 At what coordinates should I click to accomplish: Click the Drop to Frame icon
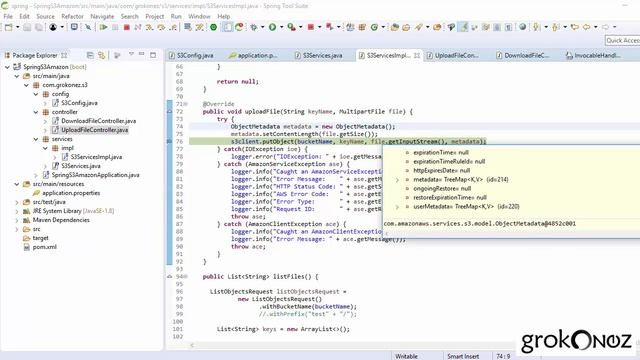click(188, 27)
